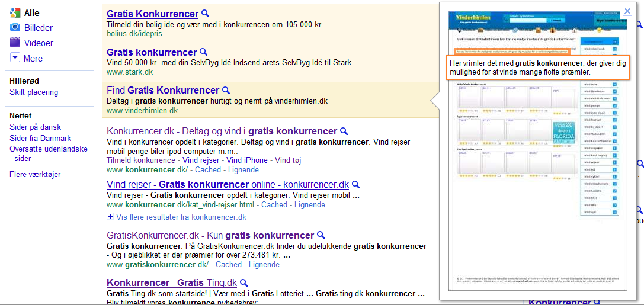
Task: Click www.stark.dk green URL text
Action: click(130, 72)
